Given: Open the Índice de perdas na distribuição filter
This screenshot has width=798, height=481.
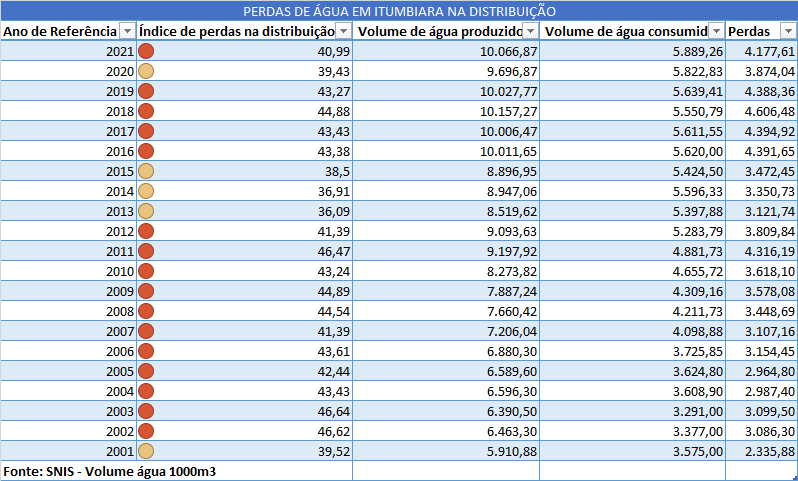Looking at the screenshot, I should coord(344,31).
